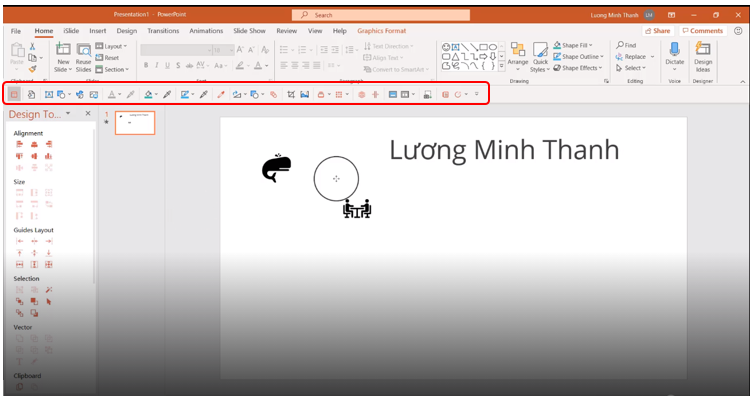Screen dimensions: 754x396
Task: Click the feedback smiley face icon
Action: coord(738,31)
